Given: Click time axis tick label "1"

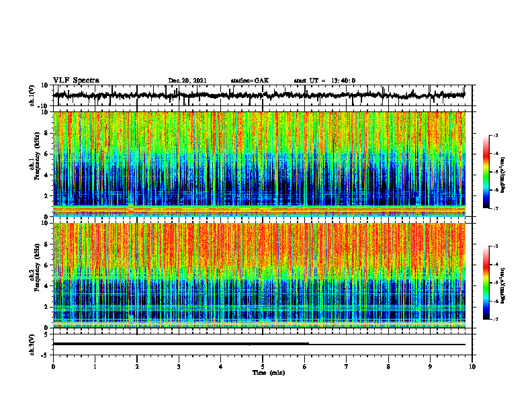Looking at the screenshot, I should (x=95, y=367).
